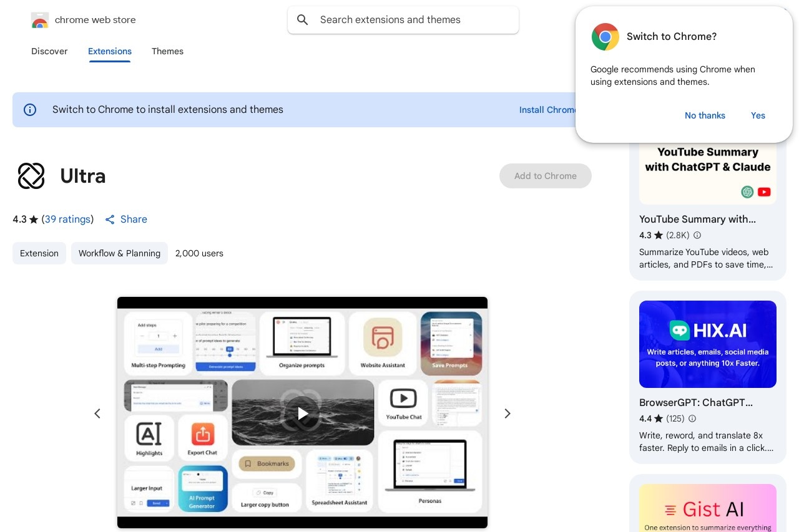Click the Ultra extension logo
This screenshot has width=799, height=532.
[x=31, y=176]
